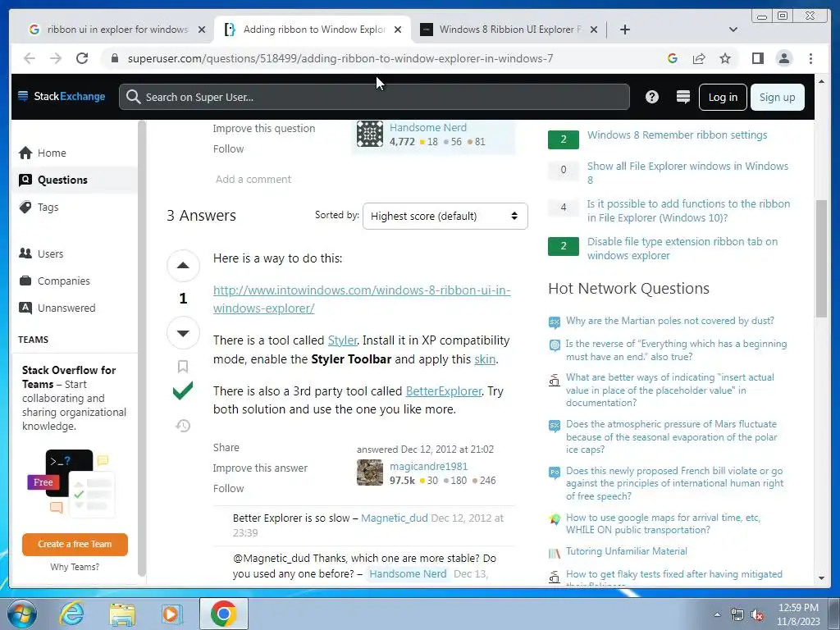Image resolution: width=840 pixels, height=630 pixels.
Task: Reload the page with the refresh icon
Action: pos(82,58)
